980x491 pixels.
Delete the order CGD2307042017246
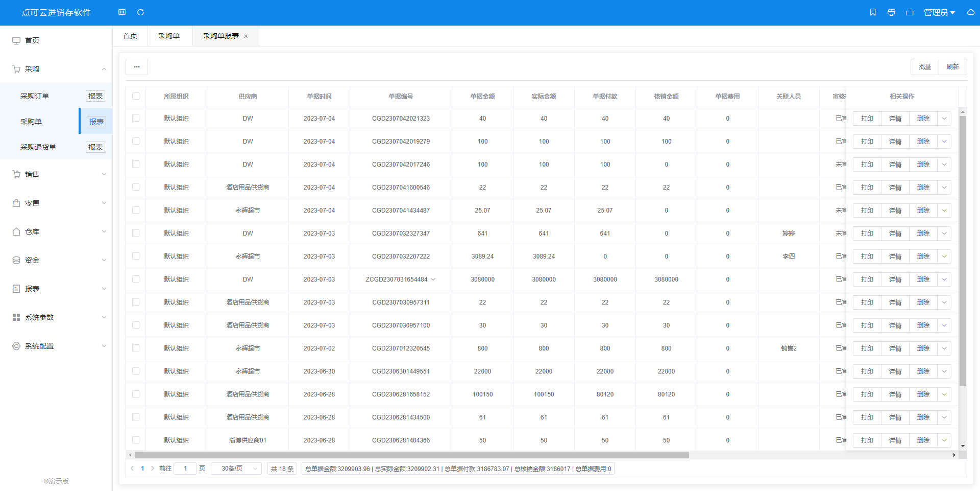point(923,165)
